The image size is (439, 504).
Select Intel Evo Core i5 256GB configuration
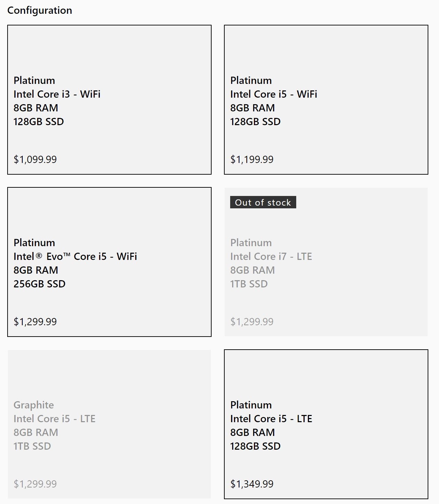[x=109, y=262]
